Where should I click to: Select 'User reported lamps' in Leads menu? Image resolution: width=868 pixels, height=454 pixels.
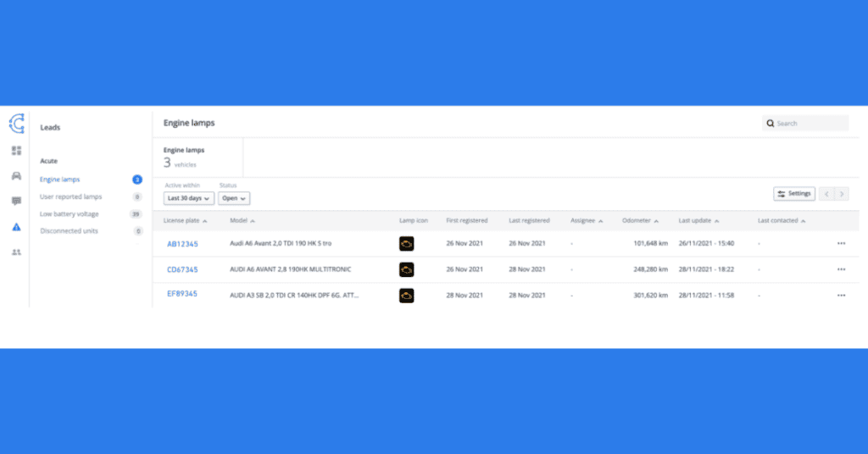[x=71, y=197]
